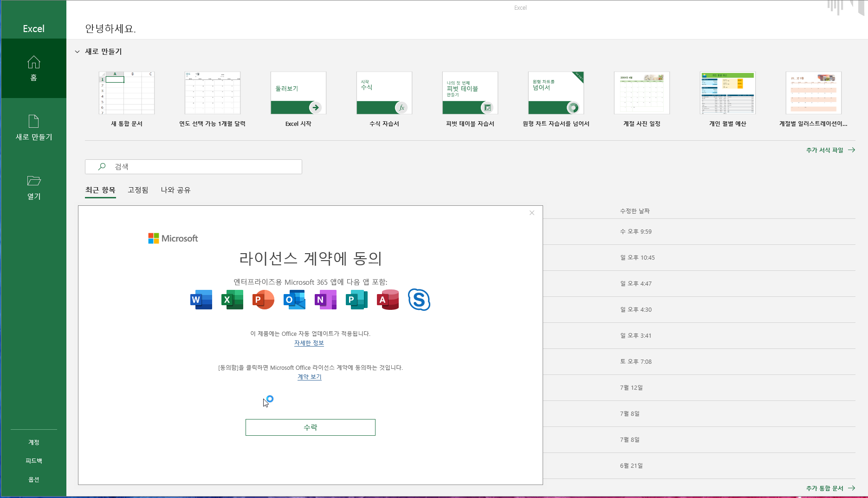Select the 계절별 일러스트레이션 template
868x498 pixels.
(814, 99)
